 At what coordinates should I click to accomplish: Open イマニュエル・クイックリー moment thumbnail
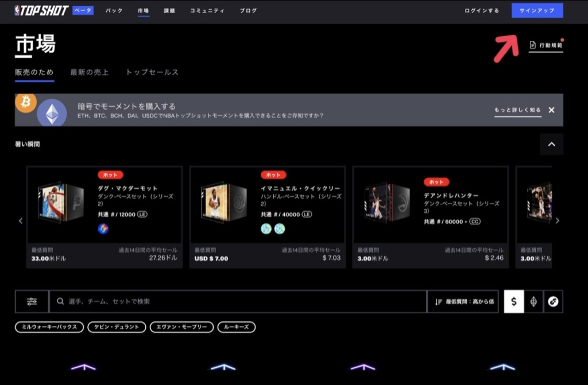pos(224,203)
